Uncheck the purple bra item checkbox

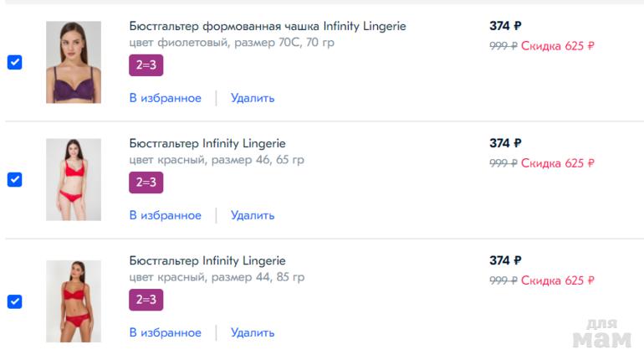point(14,63)
